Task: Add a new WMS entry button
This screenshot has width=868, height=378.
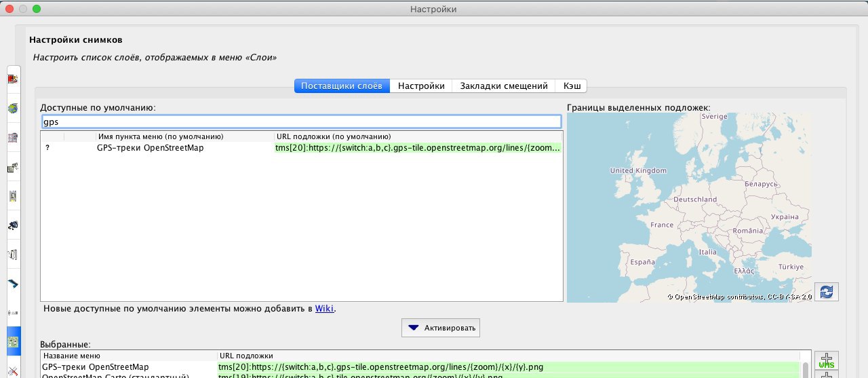Action: click(x=826, y=360)
